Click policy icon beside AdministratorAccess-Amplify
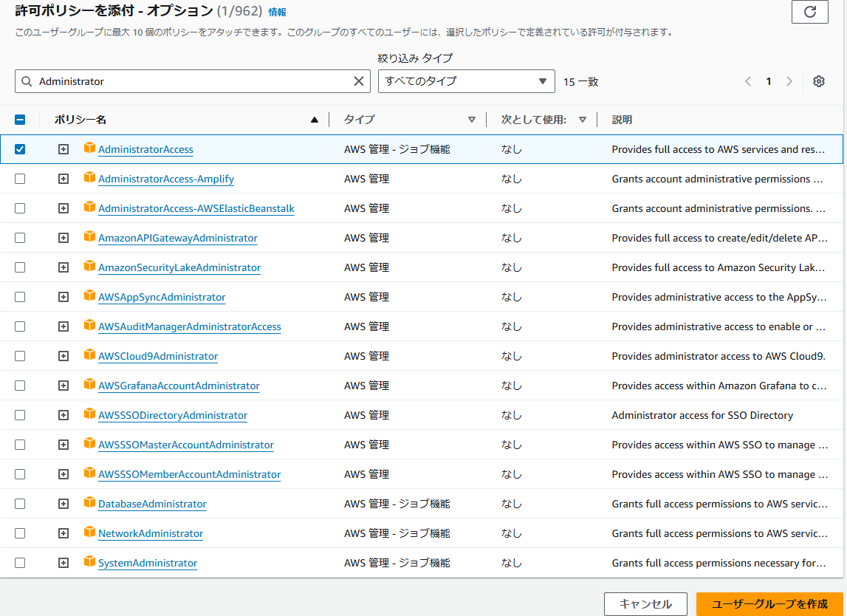The height and width of the screenshot is (616, 847). click(x=89, y=178)
